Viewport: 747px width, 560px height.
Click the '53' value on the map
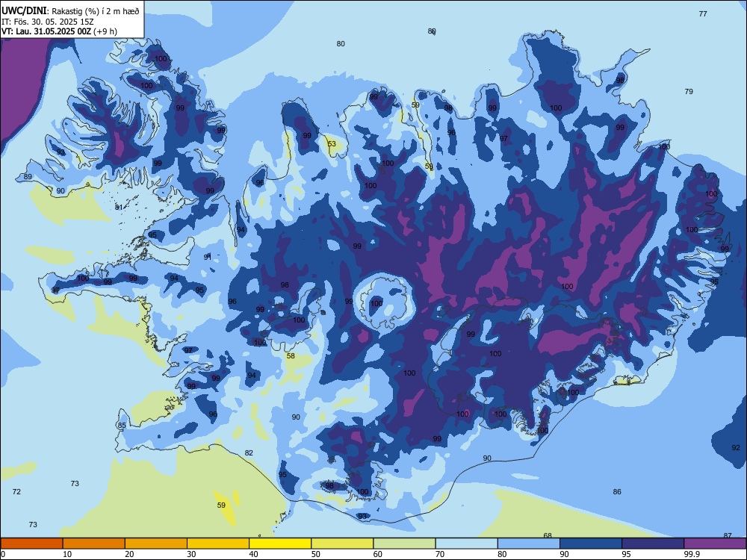click(x=332, y=144)
